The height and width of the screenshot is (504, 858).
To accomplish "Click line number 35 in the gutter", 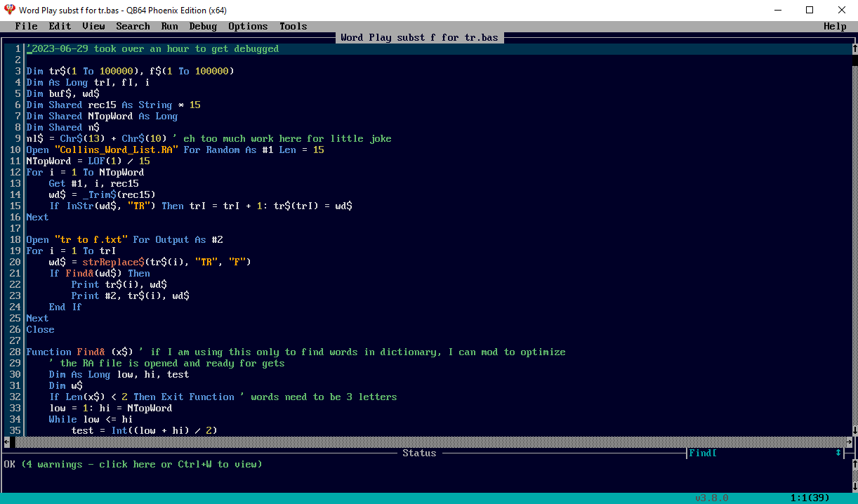I will 15,431.
